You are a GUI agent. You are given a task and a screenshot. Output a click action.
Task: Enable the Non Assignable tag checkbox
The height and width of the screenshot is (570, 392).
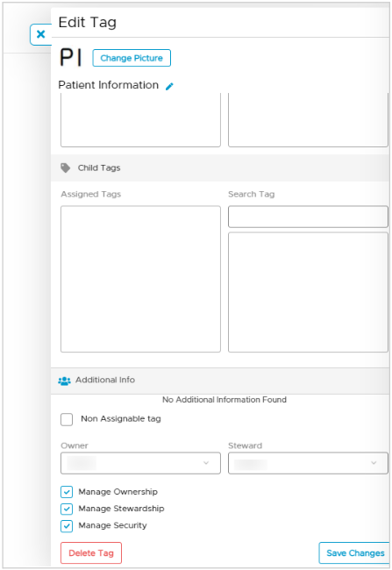pos(67,419)
